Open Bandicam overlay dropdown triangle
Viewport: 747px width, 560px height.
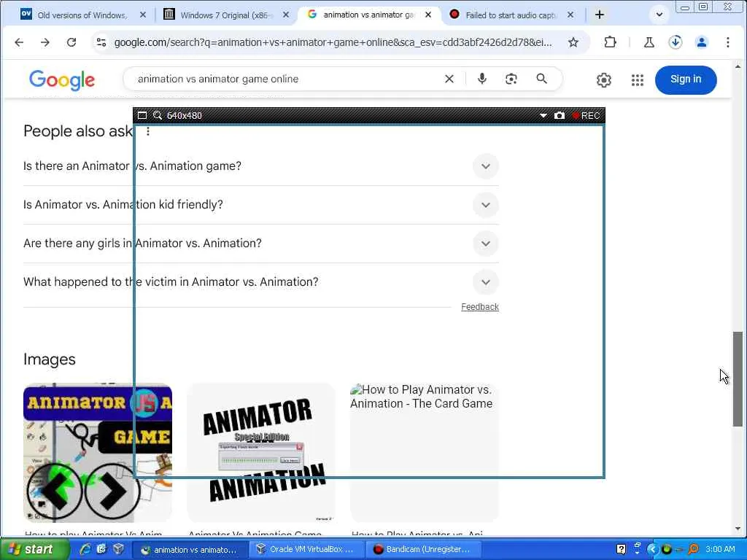543,116
